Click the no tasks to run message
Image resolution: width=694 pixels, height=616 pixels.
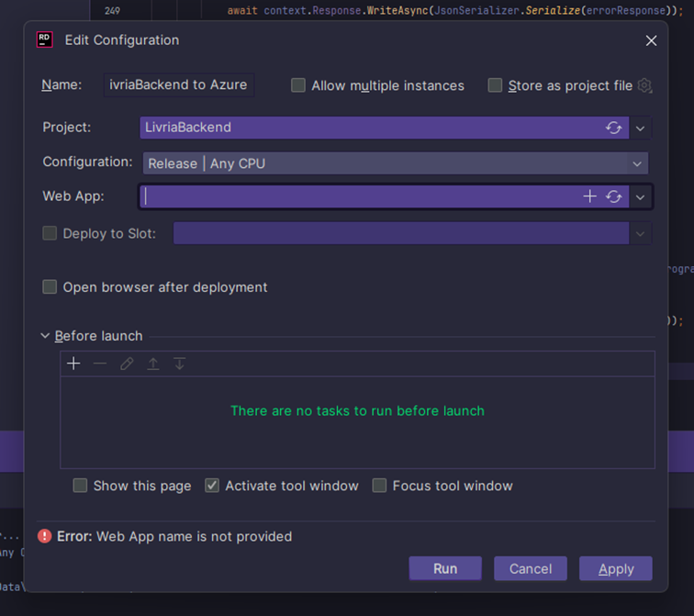tap(358, 410)
